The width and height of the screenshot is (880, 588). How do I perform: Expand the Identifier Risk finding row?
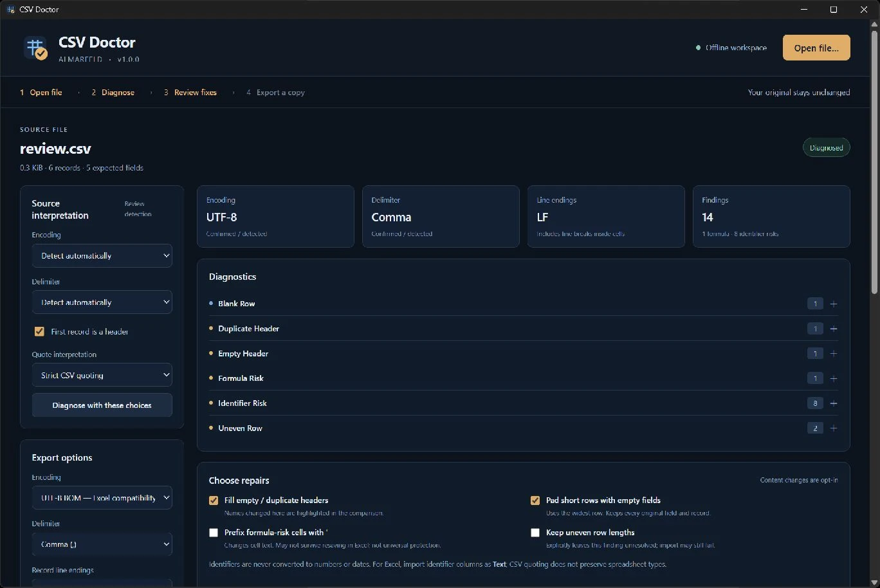pyautogui.click(x=524, y=403)
